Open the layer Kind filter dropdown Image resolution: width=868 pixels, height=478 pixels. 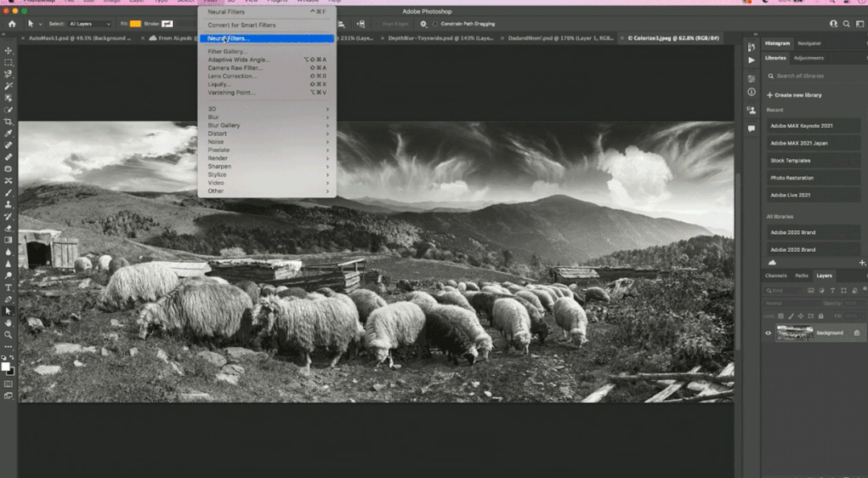tap(784, 291)
